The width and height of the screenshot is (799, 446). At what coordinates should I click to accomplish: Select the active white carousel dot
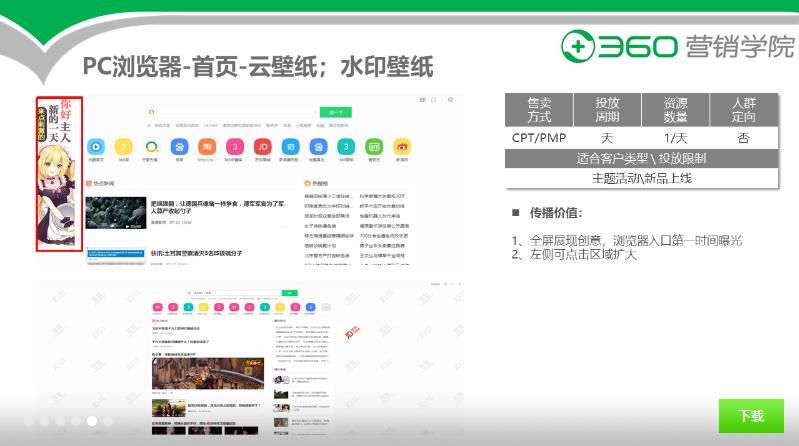92,421
